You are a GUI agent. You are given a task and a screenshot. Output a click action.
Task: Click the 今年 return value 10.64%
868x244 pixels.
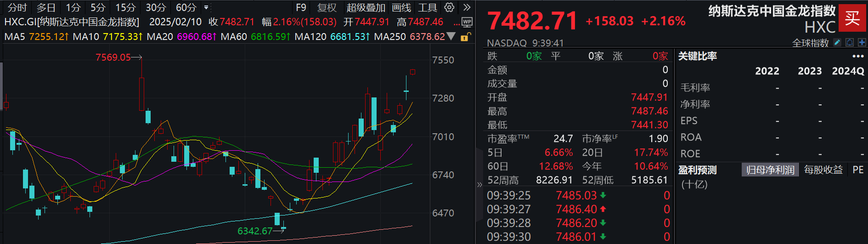click(651, 166)
